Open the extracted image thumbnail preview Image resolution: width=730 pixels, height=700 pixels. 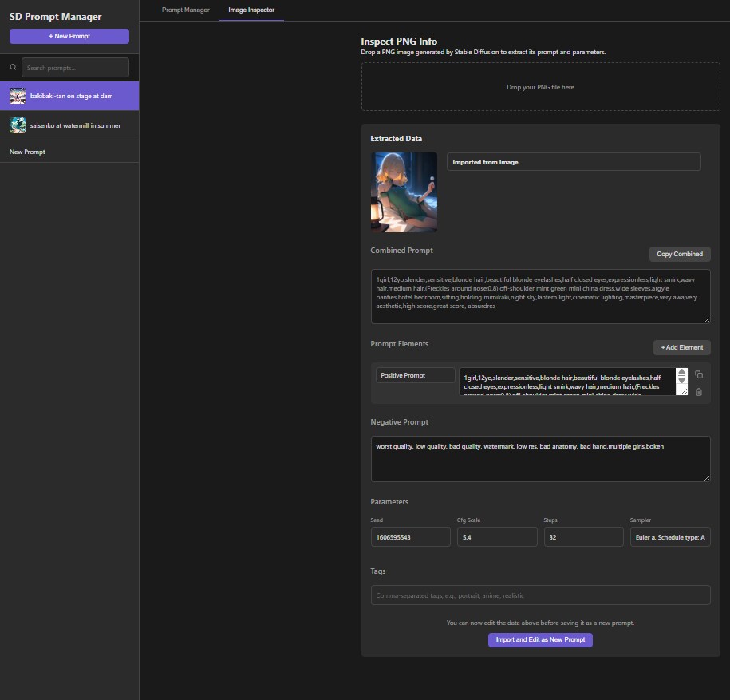(x=404, y=192)
